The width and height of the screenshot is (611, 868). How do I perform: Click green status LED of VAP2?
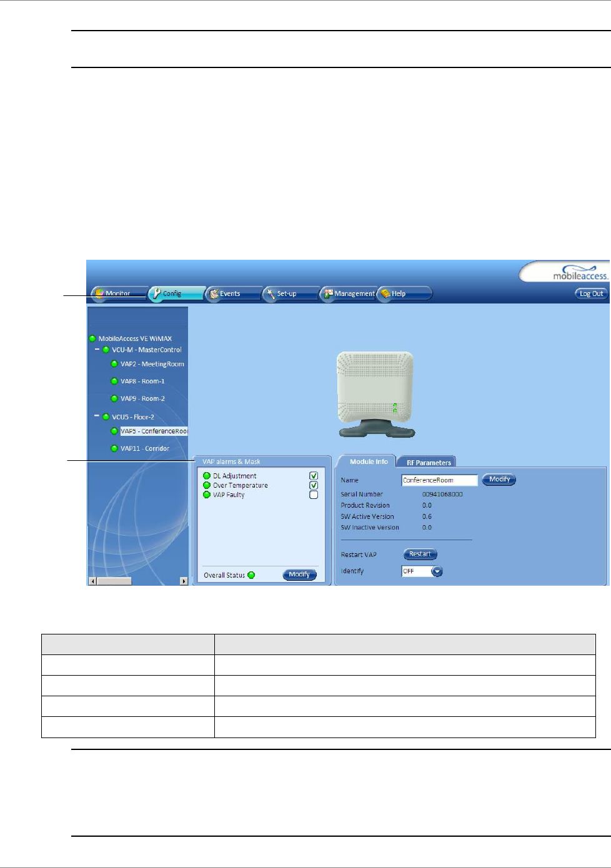click(x=114, y=363)
